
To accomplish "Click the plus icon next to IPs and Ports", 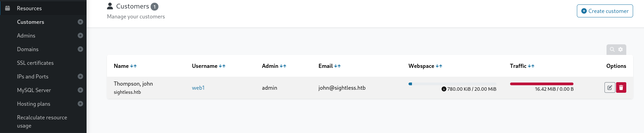I will click(x=80, y=76).
